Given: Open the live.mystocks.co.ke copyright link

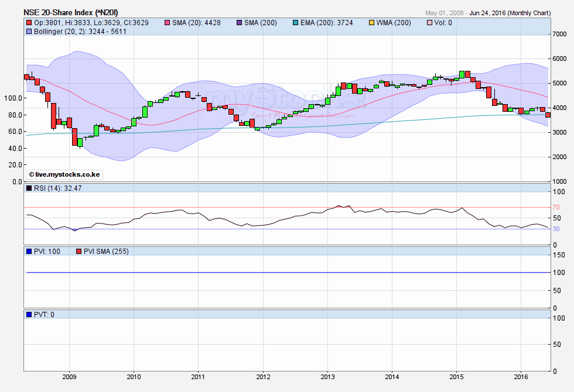Looking at the screenshot, I should 56,174.
